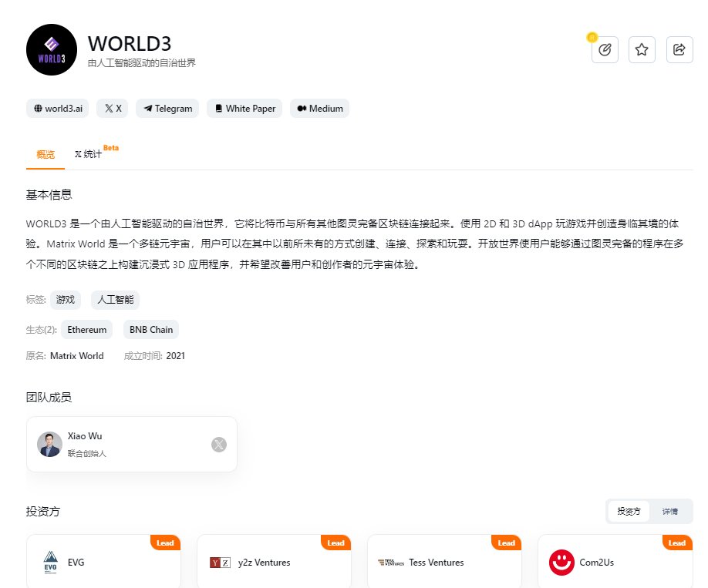
Task: Select the 人工智能 tag
Action: [x=115, y=300]
